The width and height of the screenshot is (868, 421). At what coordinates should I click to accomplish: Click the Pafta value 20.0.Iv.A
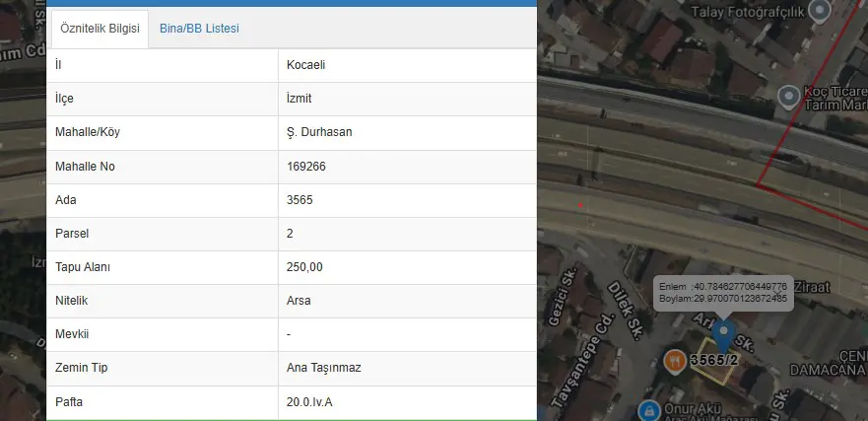coord(309,402)
